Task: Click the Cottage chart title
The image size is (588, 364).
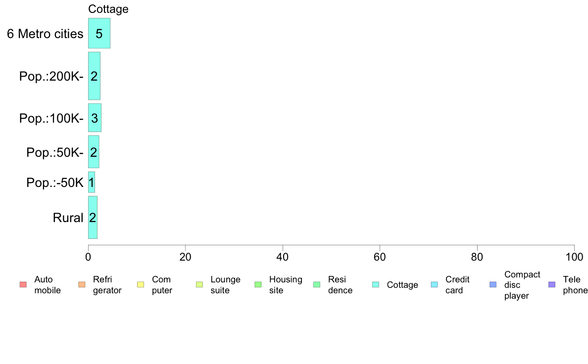Action: coord(108,9)
